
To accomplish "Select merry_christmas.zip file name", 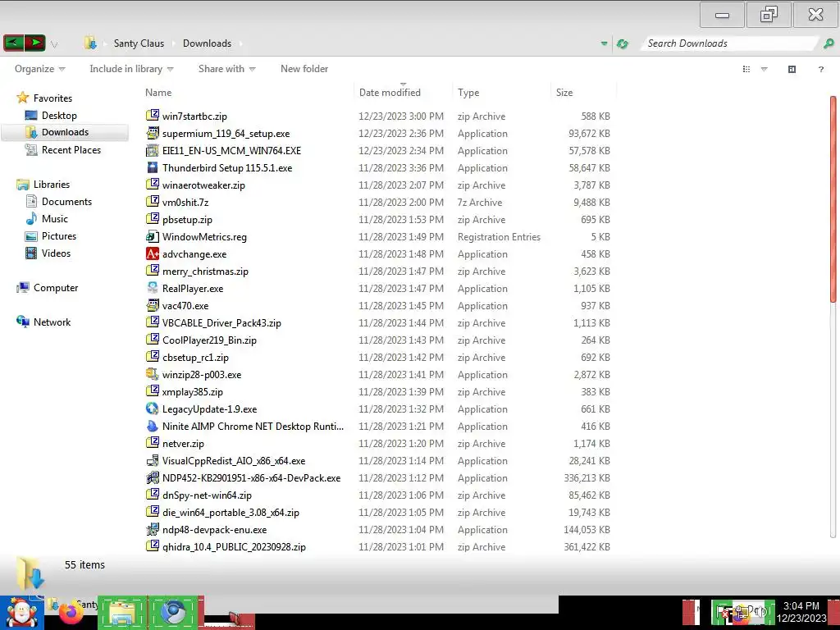I will pyautogui.click(x=205, y=272).
